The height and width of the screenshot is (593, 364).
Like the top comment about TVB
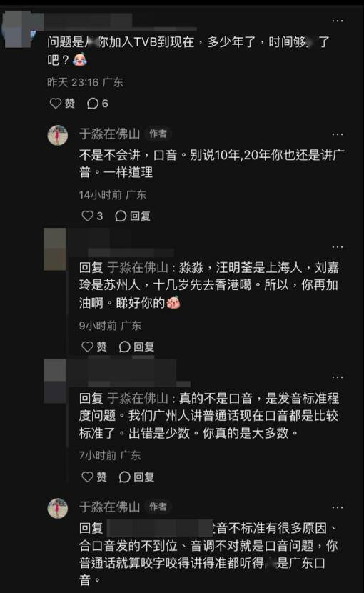pyautogui.click(x=62, y=104)
